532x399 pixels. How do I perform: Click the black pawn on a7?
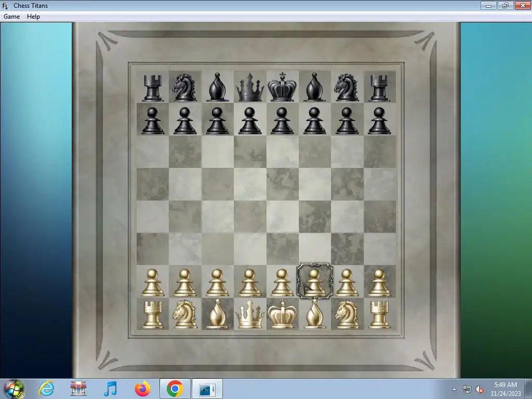coord(153,121)
